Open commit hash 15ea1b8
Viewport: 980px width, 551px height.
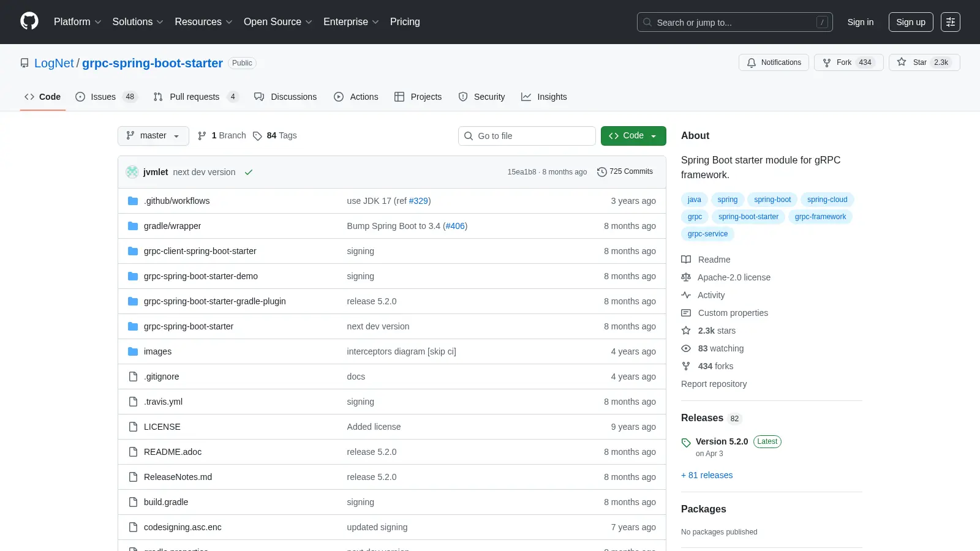coord(521,172)
